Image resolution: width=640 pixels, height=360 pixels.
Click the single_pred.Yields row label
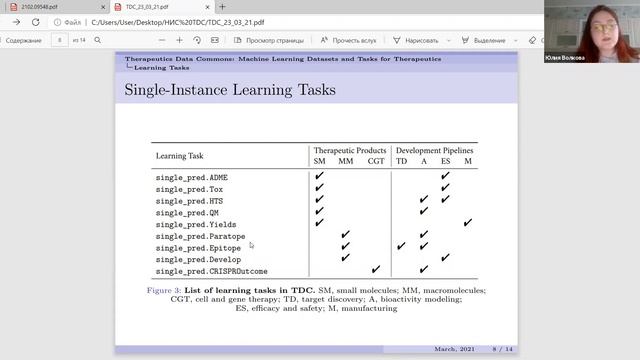click(x=196, y=225)
